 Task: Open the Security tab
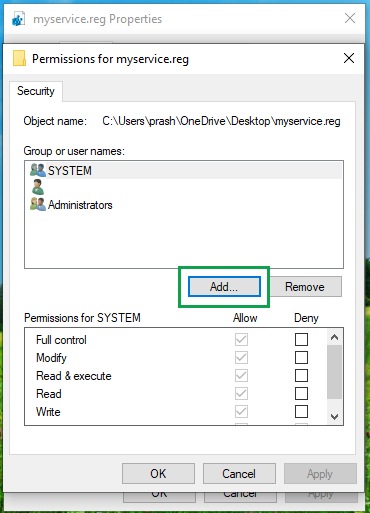tap(36, 91)
